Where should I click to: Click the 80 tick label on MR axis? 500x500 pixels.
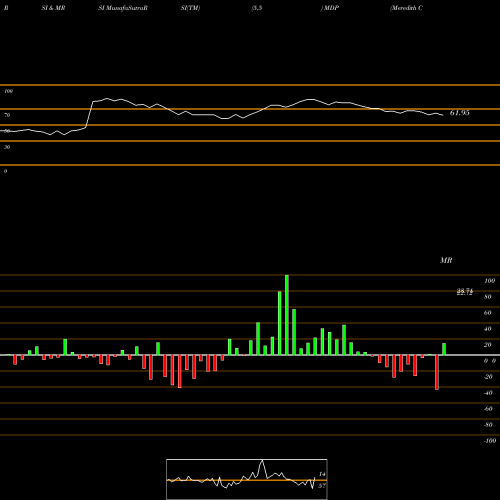pos(488,297)
